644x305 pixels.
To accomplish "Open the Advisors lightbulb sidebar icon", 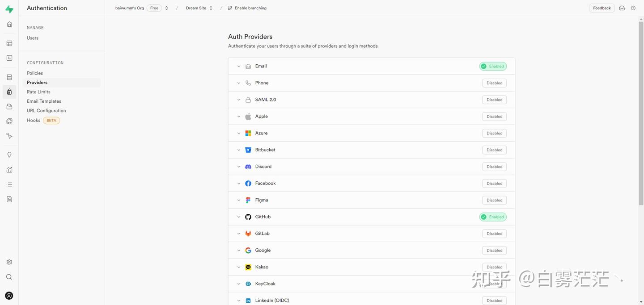I will point(9,155).
